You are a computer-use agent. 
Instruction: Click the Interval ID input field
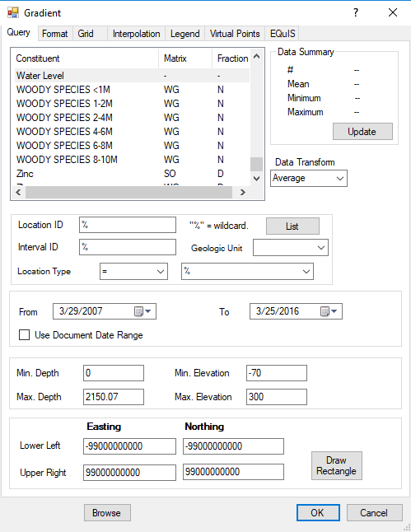[x=128, y=247]
